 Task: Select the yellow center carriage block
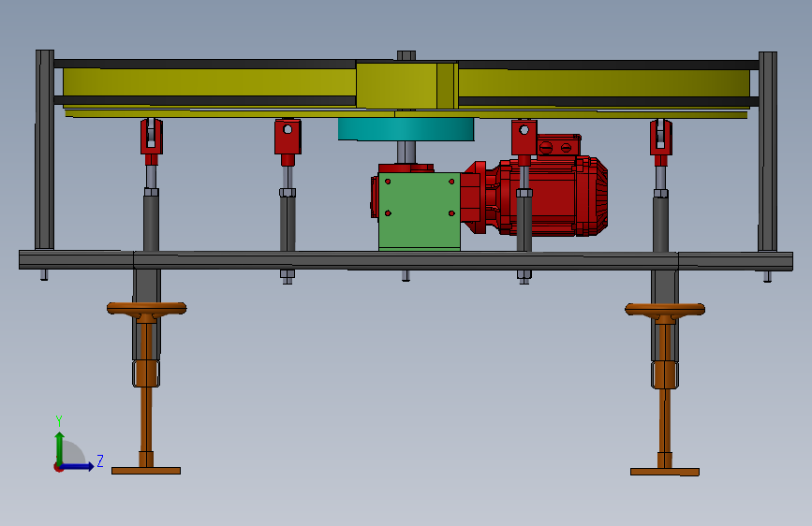[407, 85]
